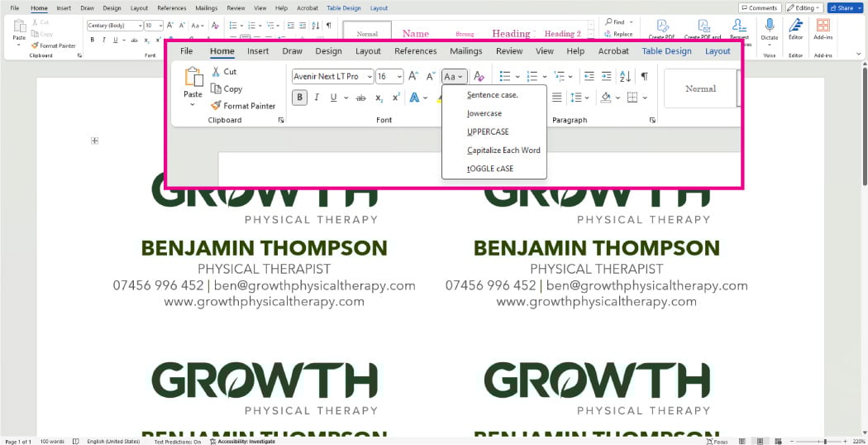Select Format Painter in the enlarged inset

point(243,106)
